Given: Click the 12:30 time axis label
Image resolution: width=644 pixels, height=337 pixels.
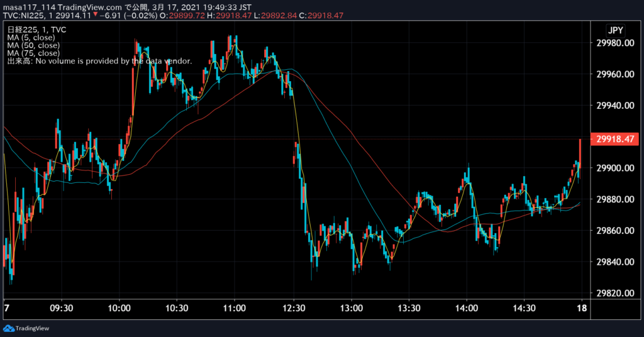Looking at the screenshot, I should coord(294,308).
